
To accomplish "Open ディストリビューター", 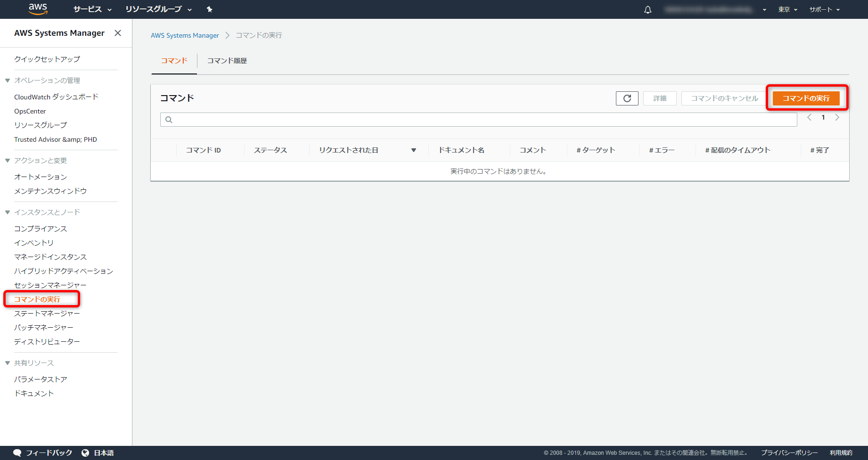I will click(x=47, y=342).
